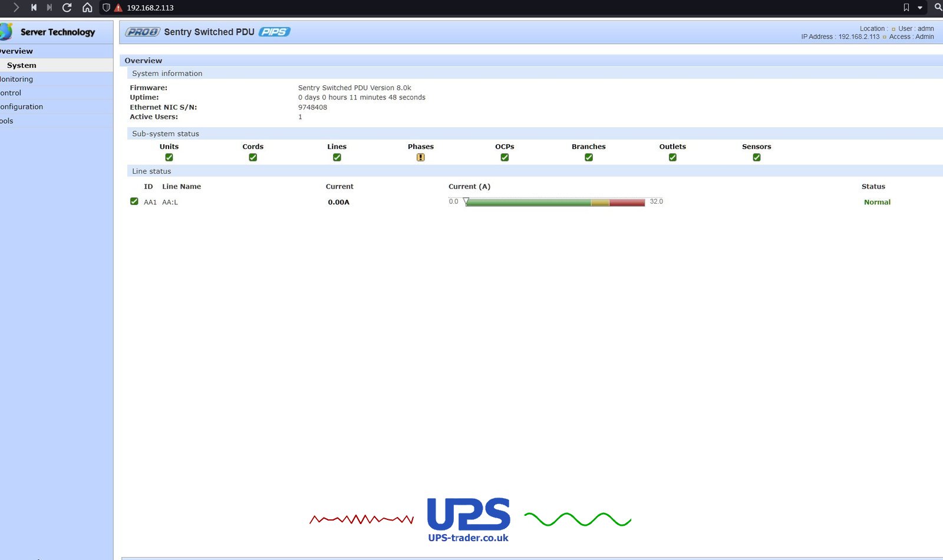Open the browser search icon
The image size is (943, 560).
coord(938,8)
